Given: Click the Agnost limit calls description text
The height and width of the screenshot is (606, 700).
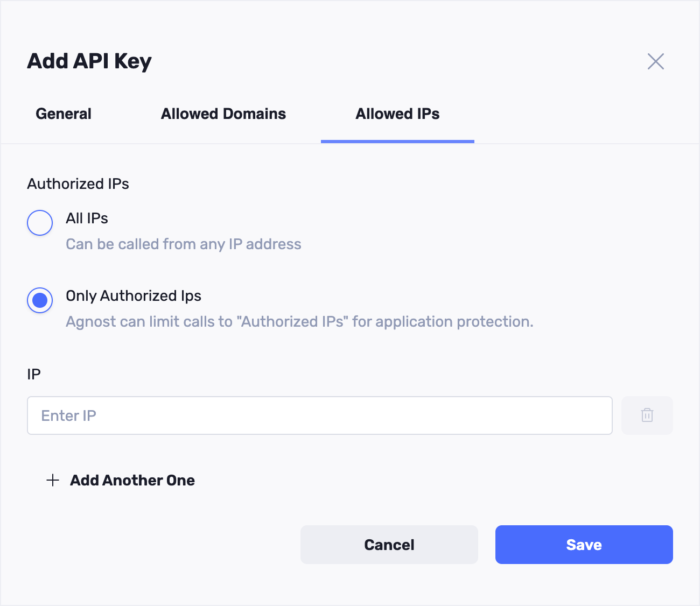Looking at the screenshot, I should point(299,322).
